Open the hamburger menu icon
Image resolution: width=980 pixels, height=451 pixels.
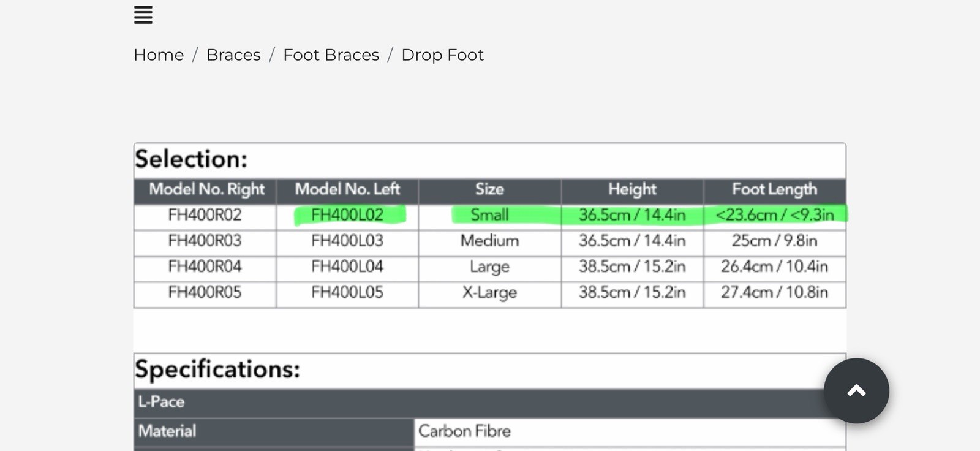tap(143, 15)
